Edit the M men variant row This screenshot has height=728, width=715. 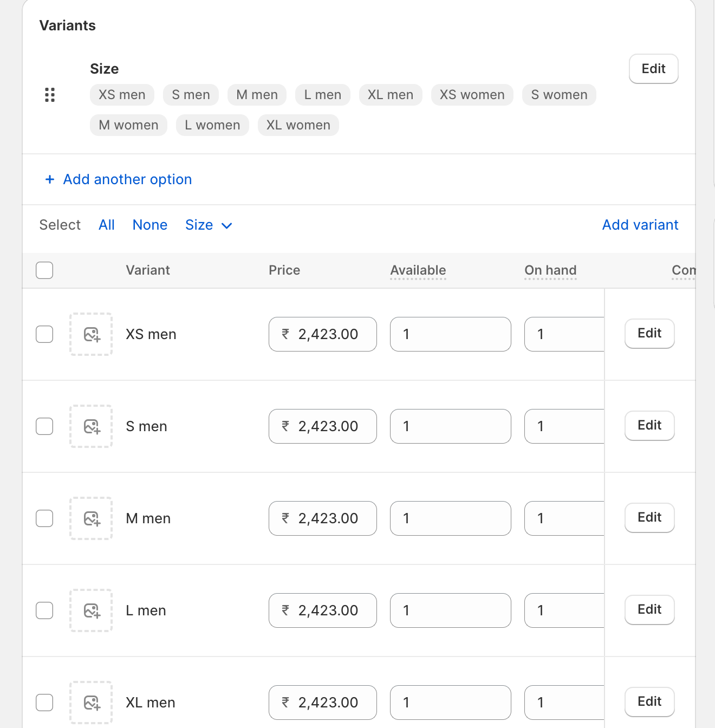(x=649, y=517)
